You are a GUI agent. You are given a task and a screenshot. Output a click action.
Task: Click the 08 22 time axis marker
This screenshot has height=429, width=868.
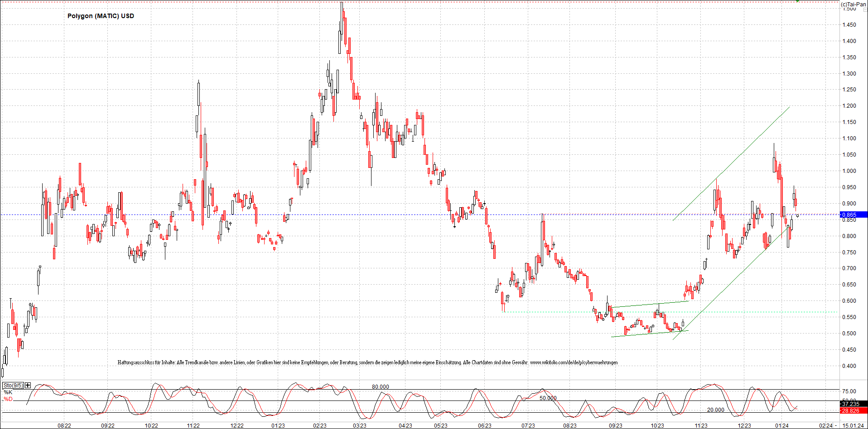tap(64, 425)
